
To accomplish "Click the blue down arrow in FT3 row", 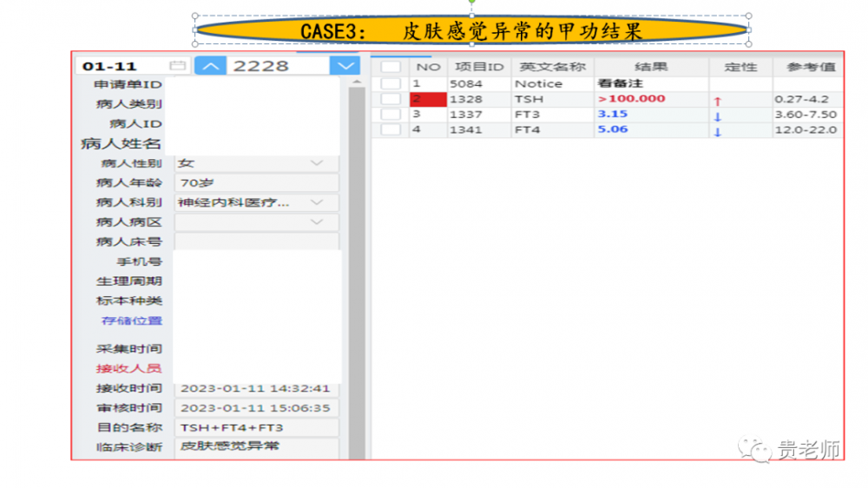I will (x=718, y=117).
